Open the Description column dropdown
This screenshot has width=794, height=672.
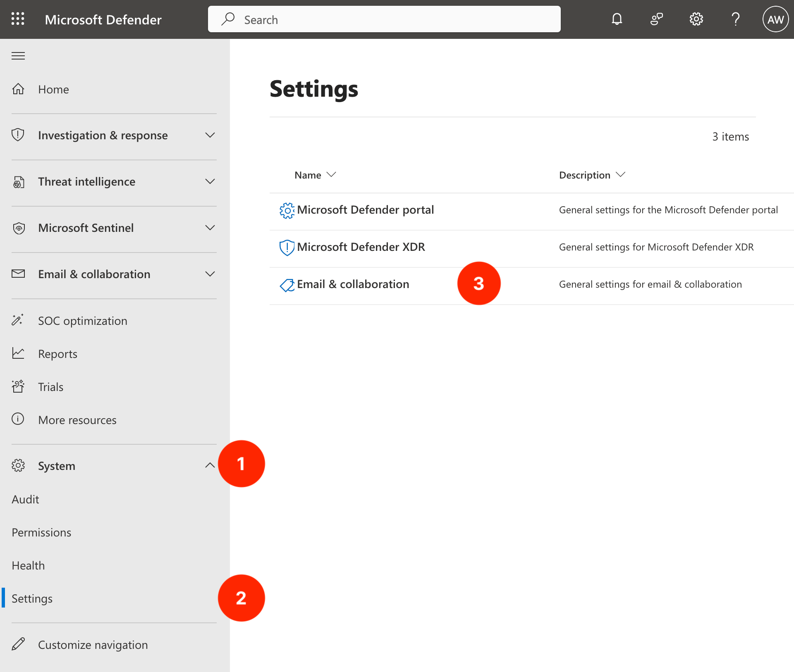pos(592,175)
